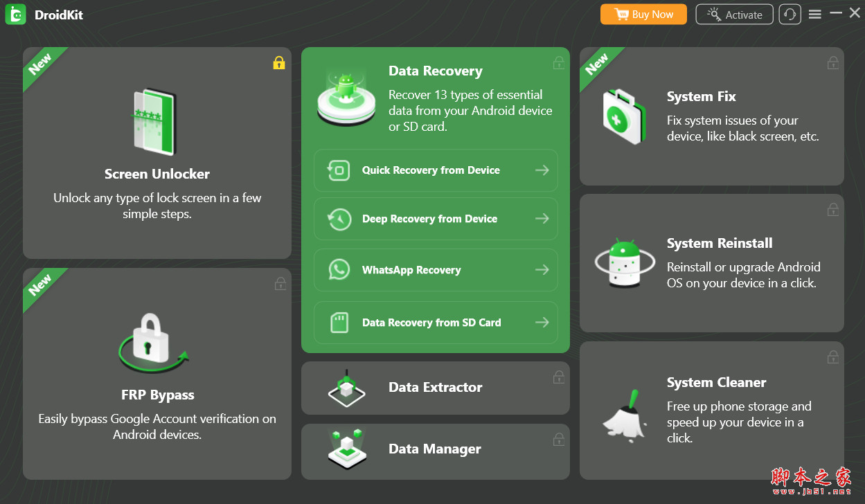Image resolution: width=865 pixels, height=504 pixels.
Task: Open support via the headset icon
Action: click(x=790, y=14)
